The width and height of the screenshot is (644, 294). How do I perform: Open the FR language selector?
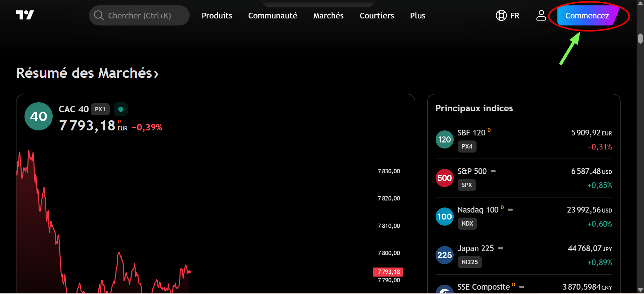(x=514, y=16)
